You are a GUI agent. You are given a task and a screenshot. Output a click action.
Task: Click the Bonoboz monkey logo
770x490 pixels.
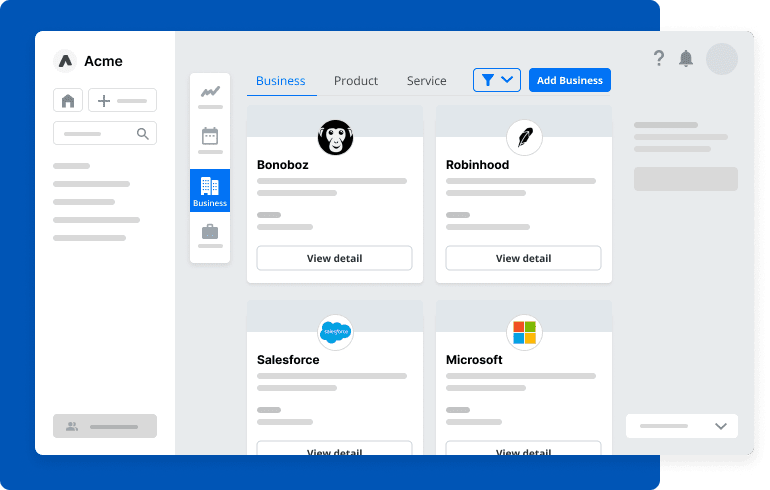click(x=335, y=137)
